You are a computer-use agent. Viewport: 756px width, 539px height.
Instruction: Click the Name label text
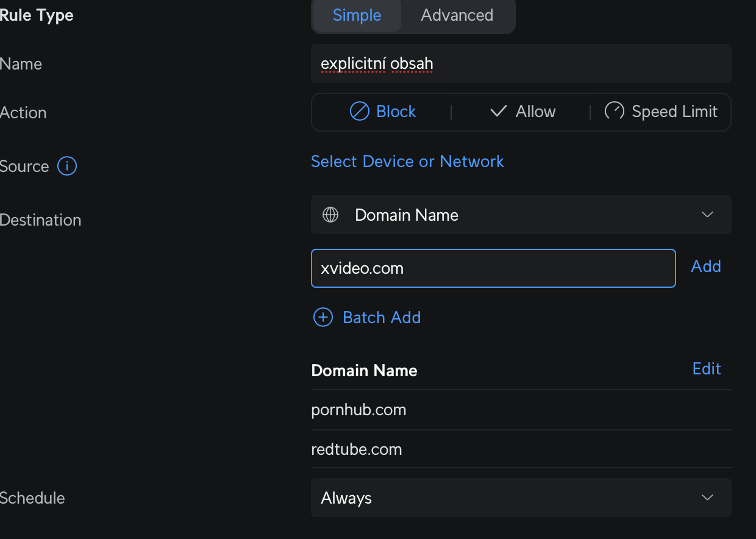click(21, 64)
